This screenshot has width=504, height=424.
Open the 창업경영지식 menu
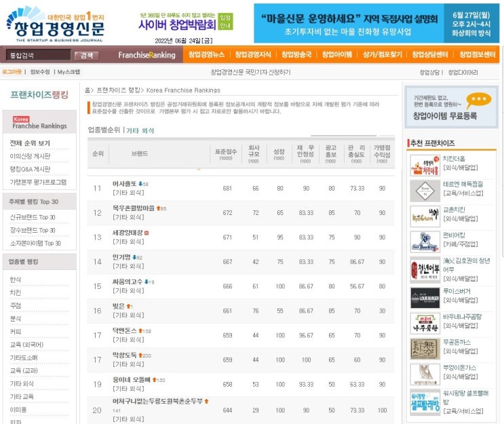[253, 54]
